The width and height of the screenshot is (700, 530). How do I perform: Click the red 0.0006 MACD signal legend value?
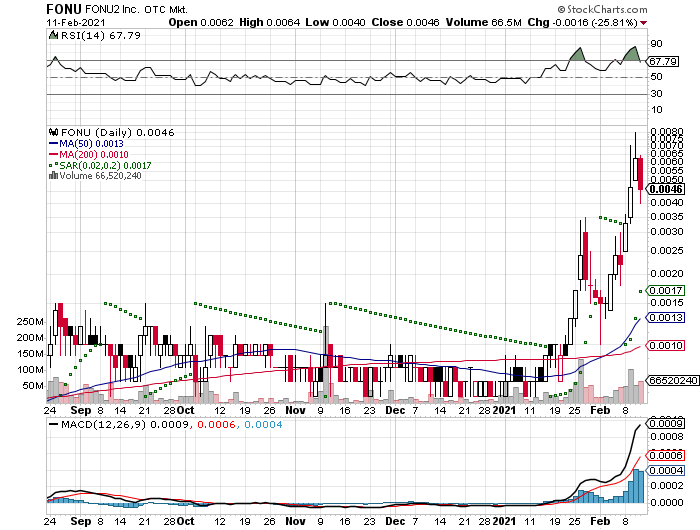216,425
